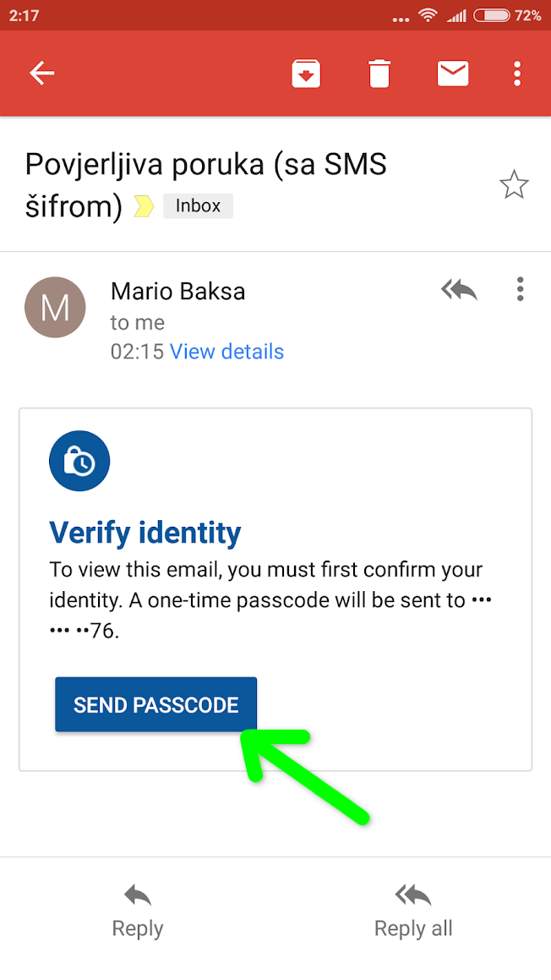Toggle the yellow importance marker
Image resolution: width=551 pixels, height=980 pixels.
[x=144, y=206]
